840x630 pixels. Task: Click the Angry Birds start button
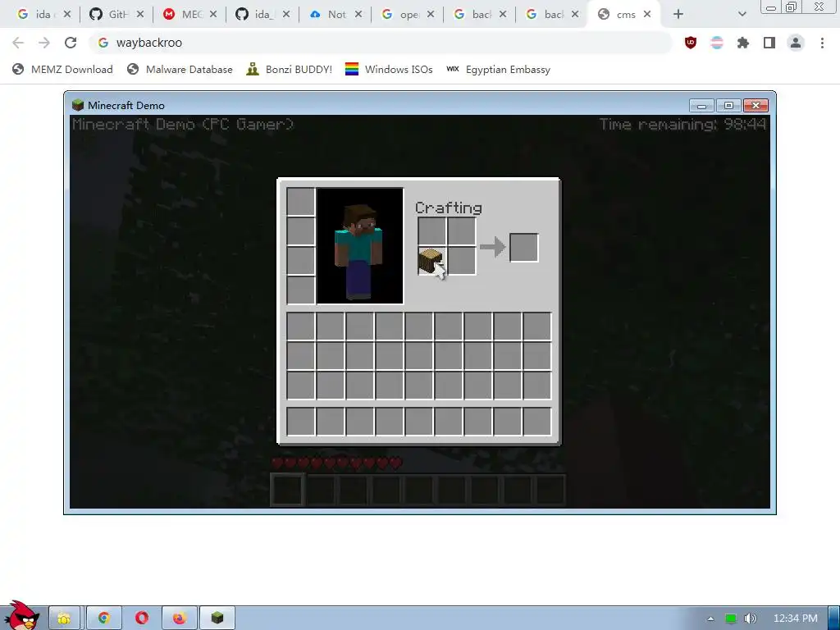coord(21,616)
